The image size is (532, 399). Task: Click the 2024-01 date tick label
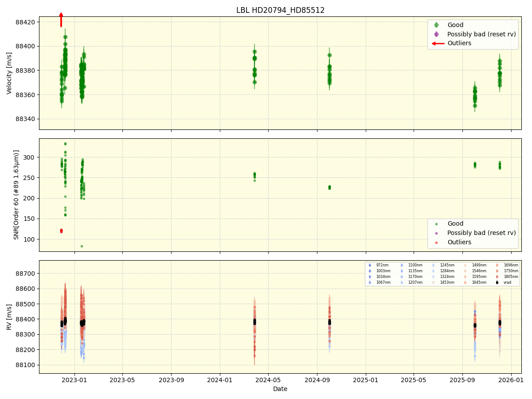(x=220, y=380)
